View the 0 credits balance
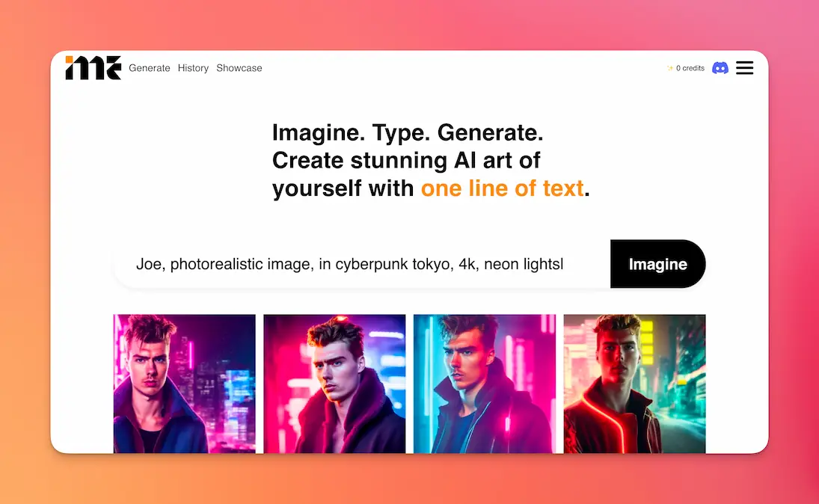Screen dimensions: 819x504 pos(690,68)
